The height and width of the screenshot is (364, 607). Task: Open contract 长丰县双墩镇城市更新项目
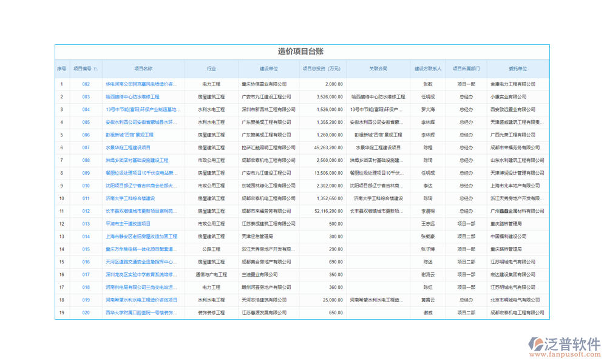(x=379, y=211)
